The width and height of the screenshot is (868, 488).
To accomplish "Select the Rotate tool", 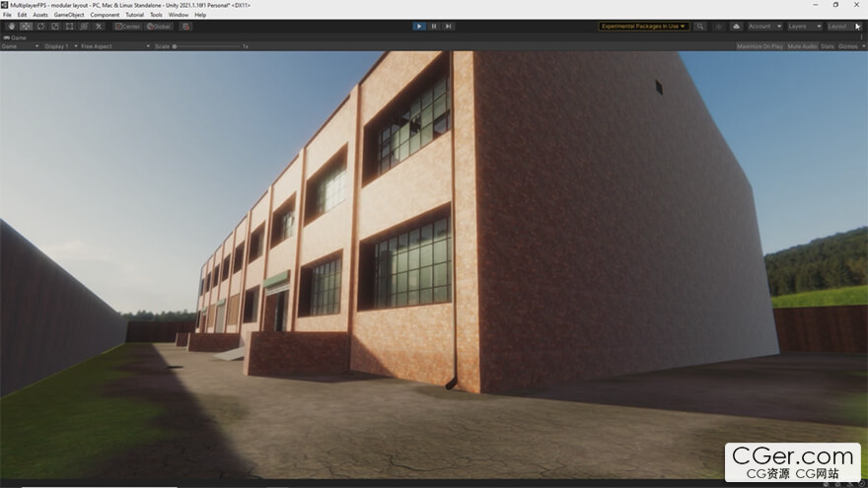I will pyautogui.click(x=40, y=27).
